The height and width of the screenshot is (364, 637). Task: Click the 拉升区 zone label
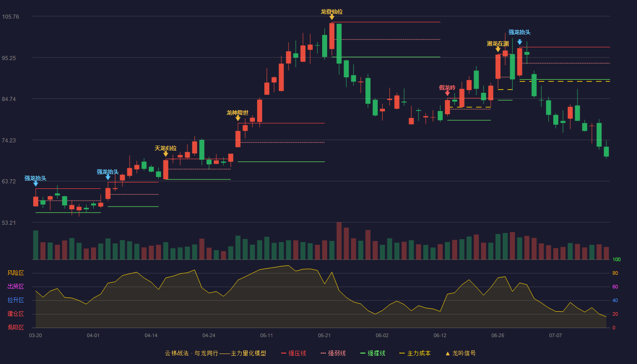tap(15, 300)
